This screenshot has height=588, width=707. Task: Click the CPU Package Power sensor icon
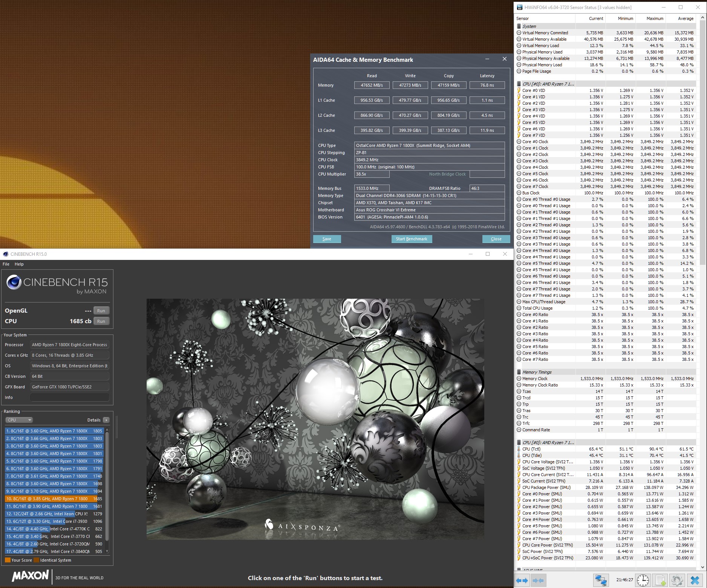(x=519, y=487)
